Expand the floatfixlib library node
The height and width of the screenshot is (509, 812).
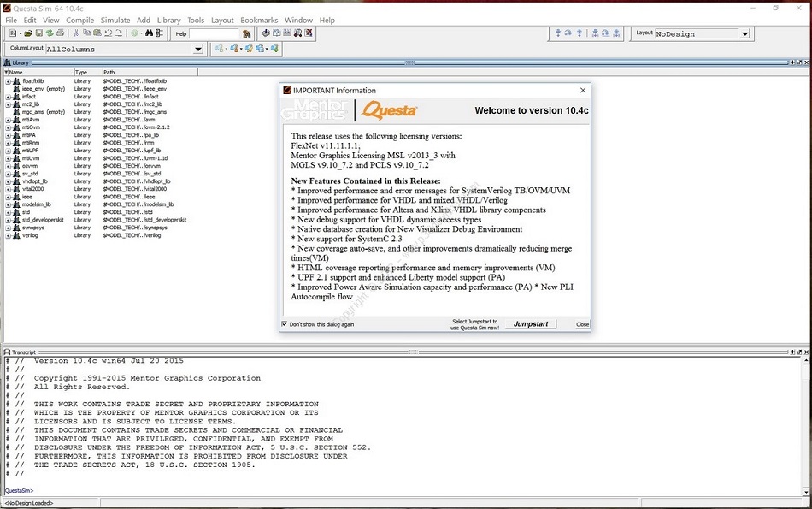pyautogui.click(x=9, y=81)
